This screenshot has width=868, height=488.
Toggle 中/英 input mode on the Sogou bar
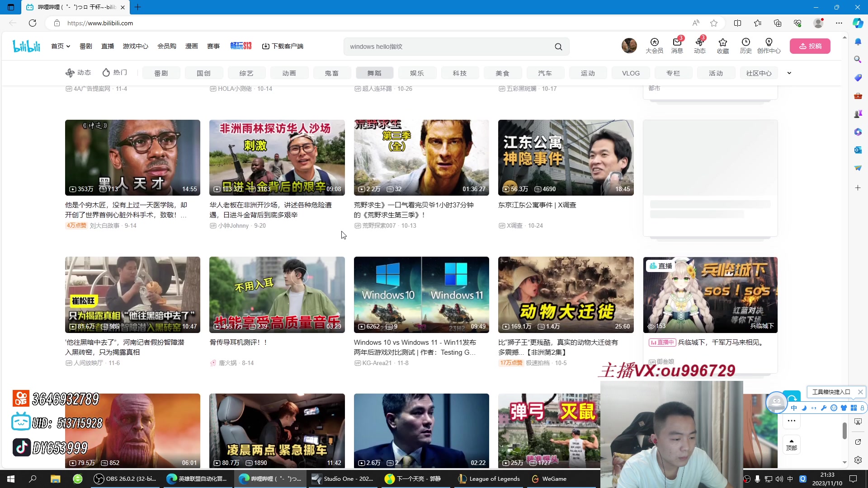coord(794,408)
